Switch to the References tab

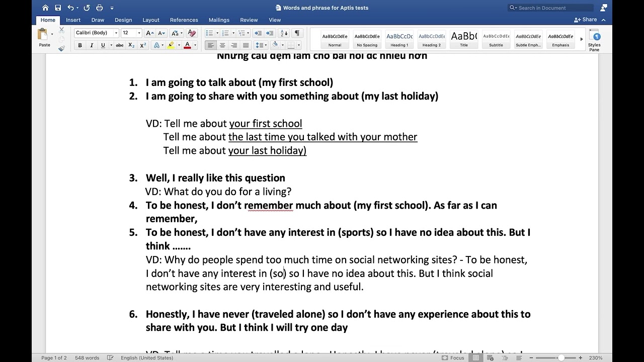click(x=184, y=20)
